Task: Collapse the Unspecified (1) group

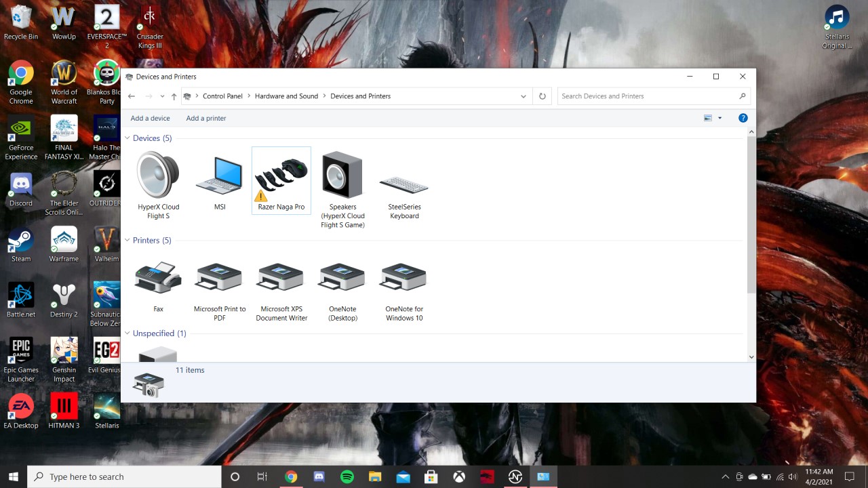Action: [127, 333]
